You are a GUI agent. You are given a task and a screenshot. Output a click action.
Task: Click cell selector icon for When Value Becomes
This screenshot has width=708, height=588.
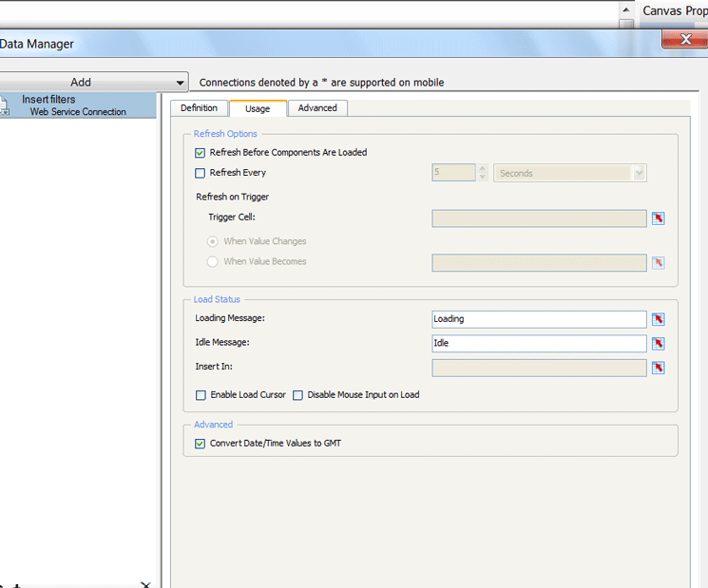(659, 263)
